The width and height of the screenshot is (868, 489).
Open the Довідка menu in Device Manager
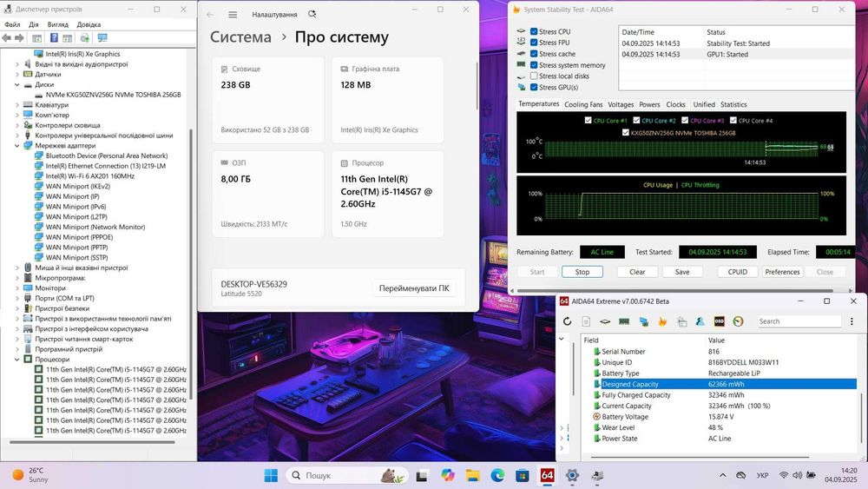point(89,24)
